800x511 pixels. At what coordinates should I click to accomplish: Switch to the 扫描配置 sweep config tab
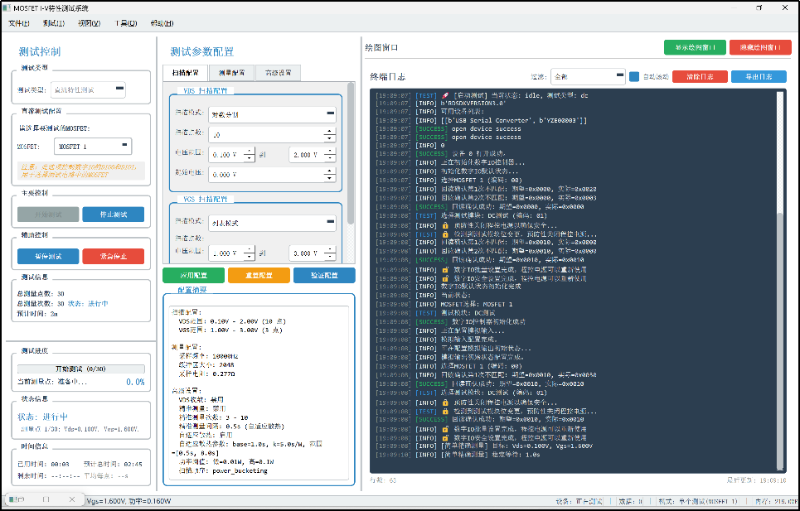click(x=185, y=73)
